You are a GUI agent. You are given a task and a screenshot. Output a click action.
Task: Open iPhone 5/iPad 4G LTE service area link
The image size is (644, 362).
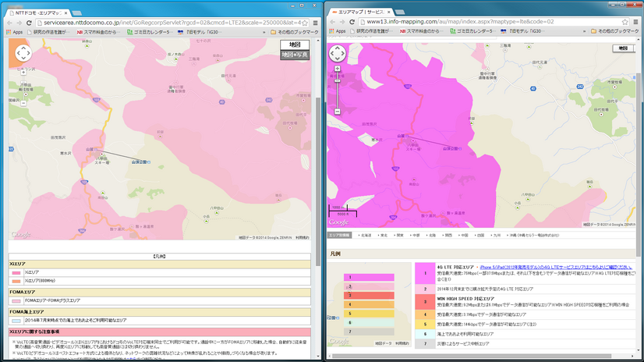[556, 267]
